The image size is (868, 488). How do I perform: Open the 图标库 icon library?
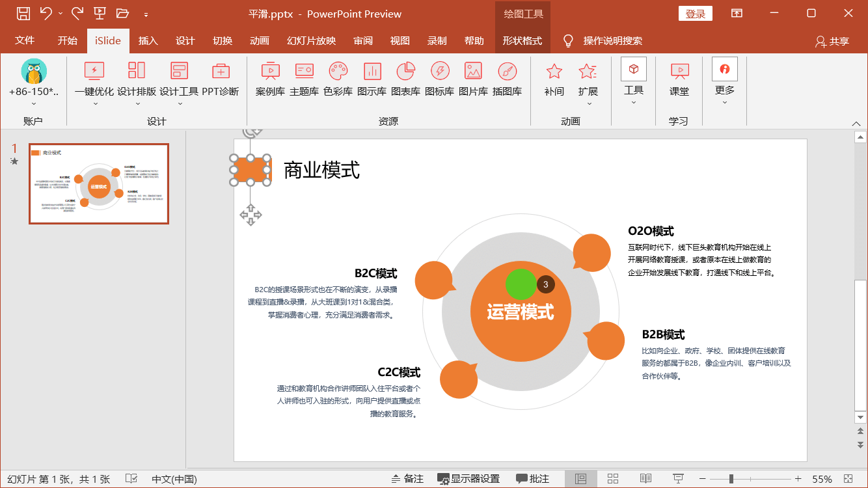(440, 79)
